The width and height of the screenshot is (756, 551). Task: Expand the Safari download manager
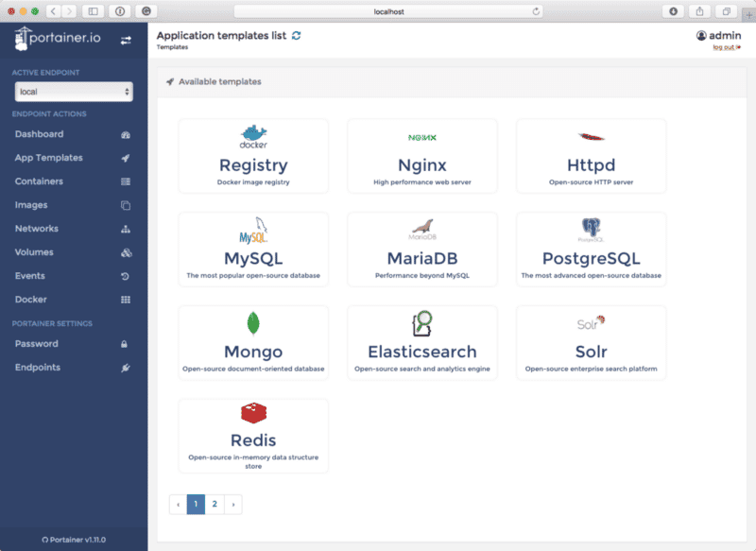coord(671,11)
